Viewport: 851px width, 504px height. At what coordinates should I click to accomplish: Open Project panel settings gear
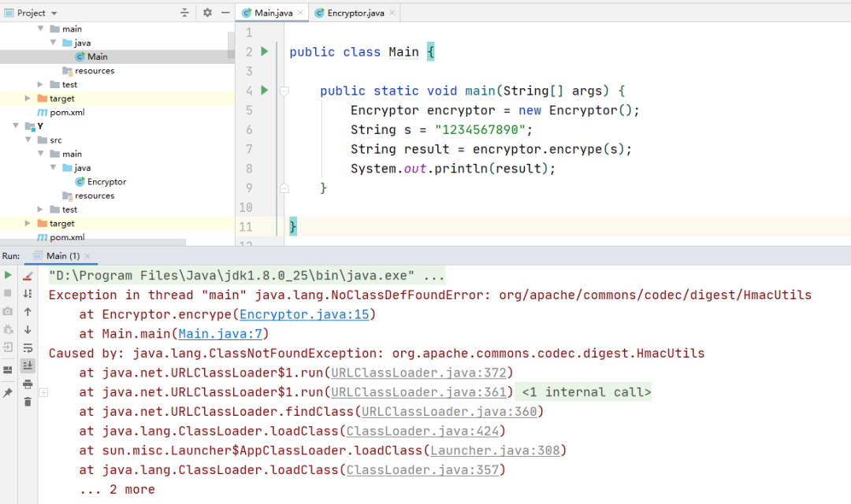(207, 13)
